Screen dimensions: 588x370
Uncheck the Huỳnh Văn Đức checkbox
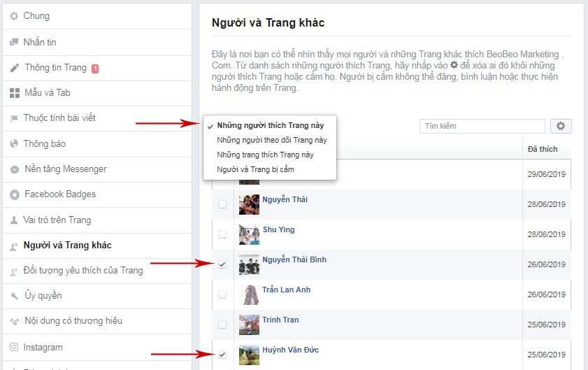click(x=222, y=354)
